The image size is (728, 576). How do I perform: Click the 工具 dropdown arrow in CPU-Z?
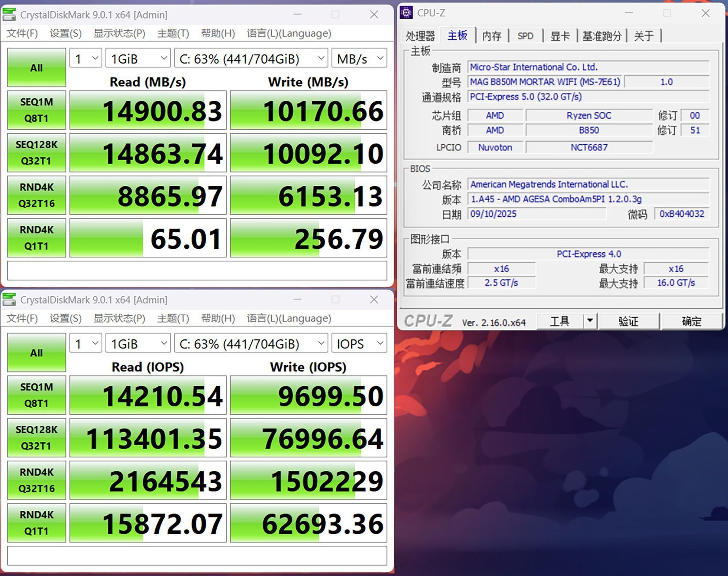(590, 321)
